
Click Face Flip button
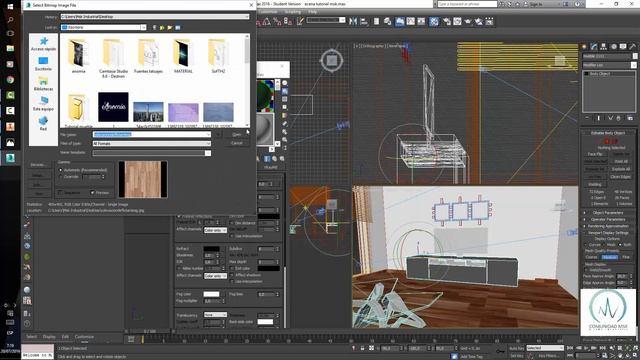(595, 154)
